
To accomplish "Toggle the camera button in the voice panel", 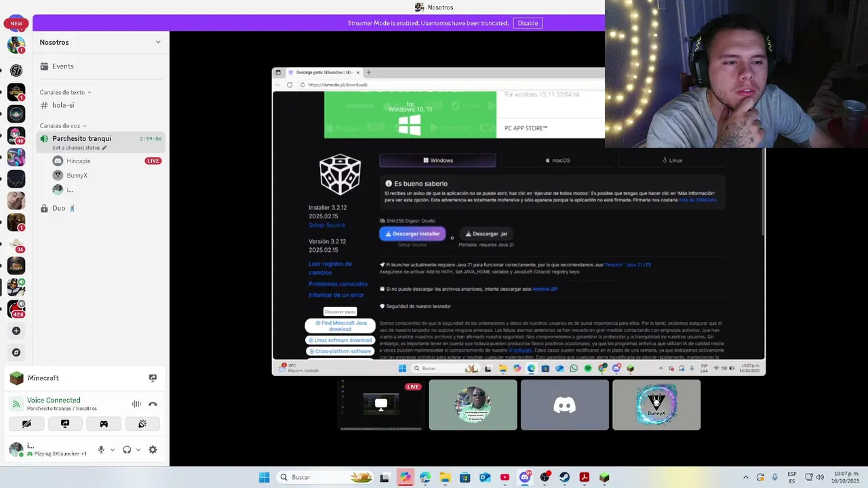I will pyautogui.click(x=26, y=424).
